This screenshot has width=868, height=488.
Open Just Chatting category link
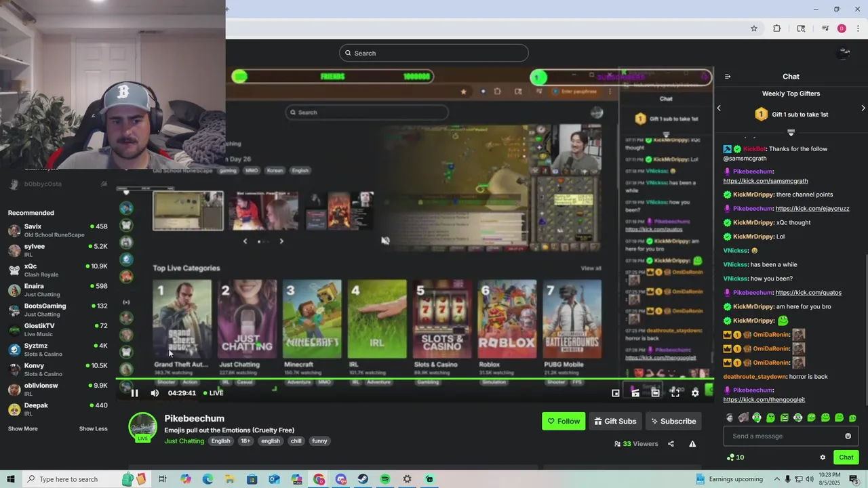(184, 441)
